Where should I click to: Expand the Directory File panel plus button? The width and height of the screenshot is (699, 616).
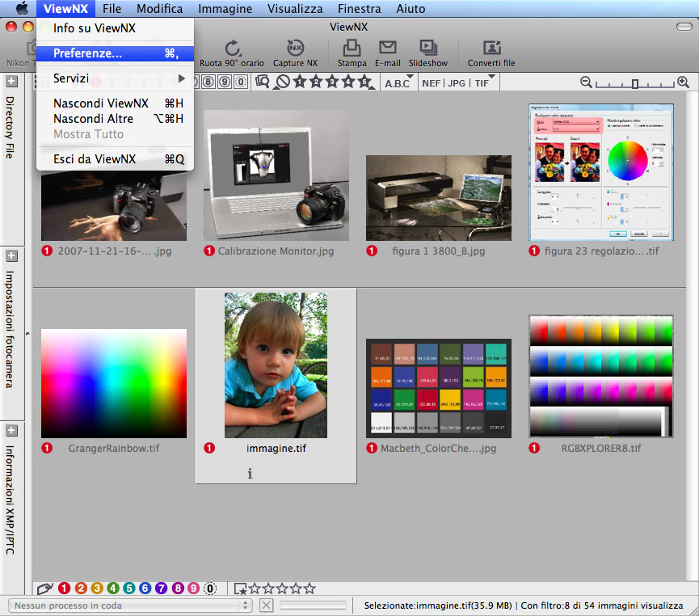click(11, 81)
